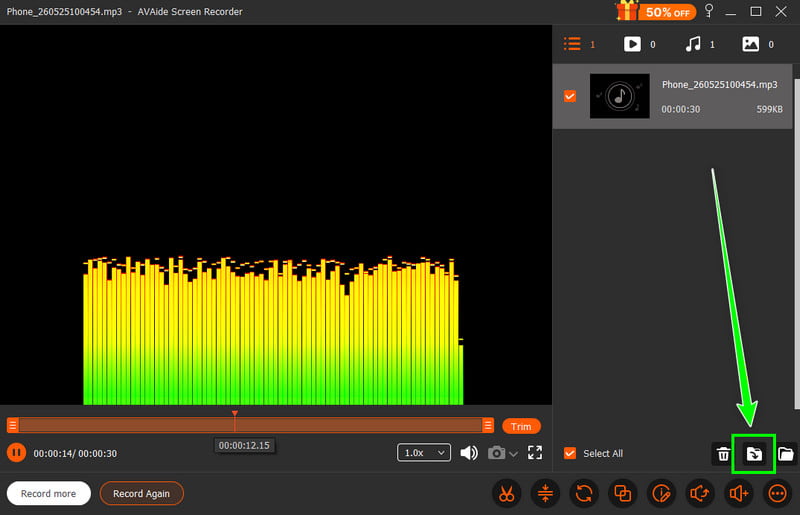The width and height of the screenshot is (800, 515).
Task: Expand the snapshot options arrow
Action: [514, 454]
